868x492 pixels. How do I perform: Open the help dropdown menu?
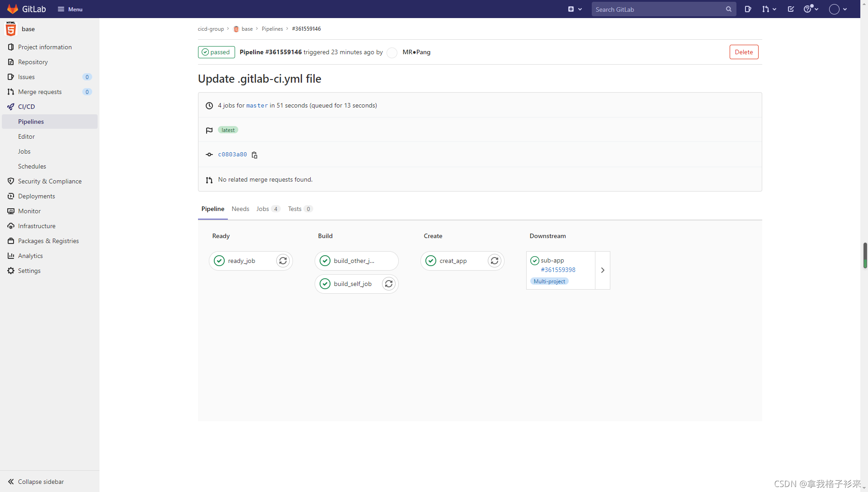[811, 9]
